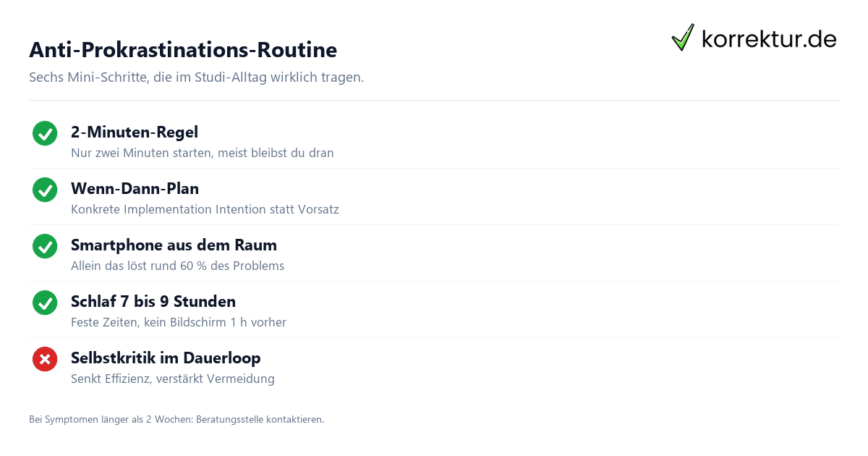
Task: Click description Konkrete Implementation Intention statt Vorsatz
Action: point(205,209)
